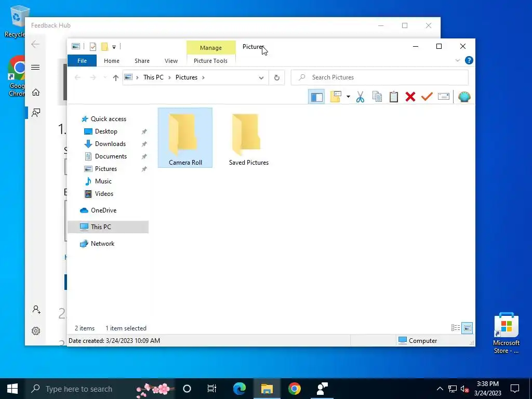Toggle the navigation pane toolbar button

click(316, 97)
